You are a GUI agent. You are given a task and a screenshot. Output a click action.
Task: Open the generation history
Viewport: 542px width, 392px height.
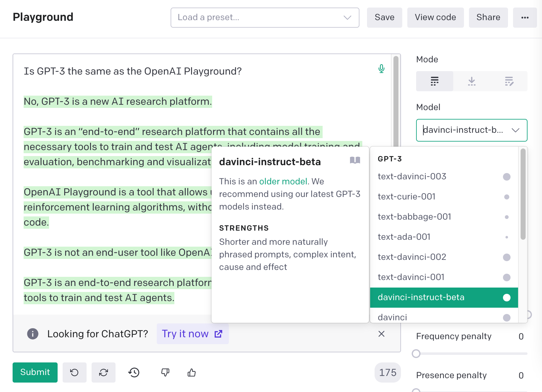[x=133, y=372]
